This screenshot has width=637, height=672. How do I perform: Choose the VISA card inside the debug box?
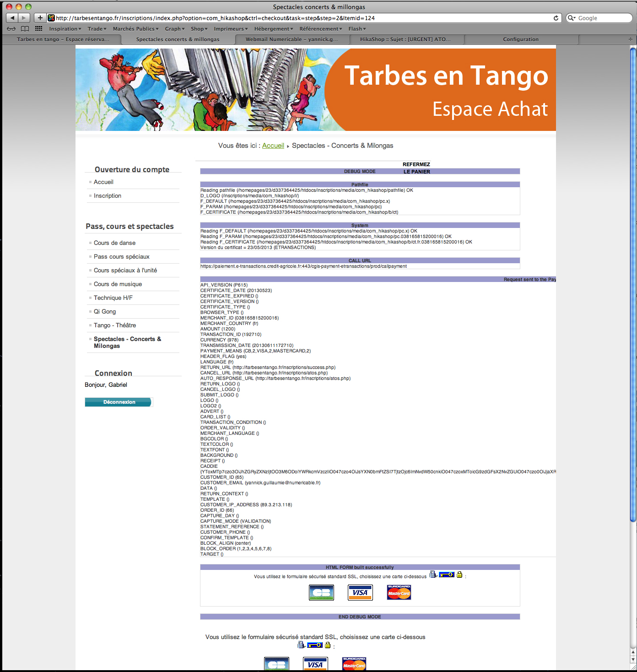360,592
